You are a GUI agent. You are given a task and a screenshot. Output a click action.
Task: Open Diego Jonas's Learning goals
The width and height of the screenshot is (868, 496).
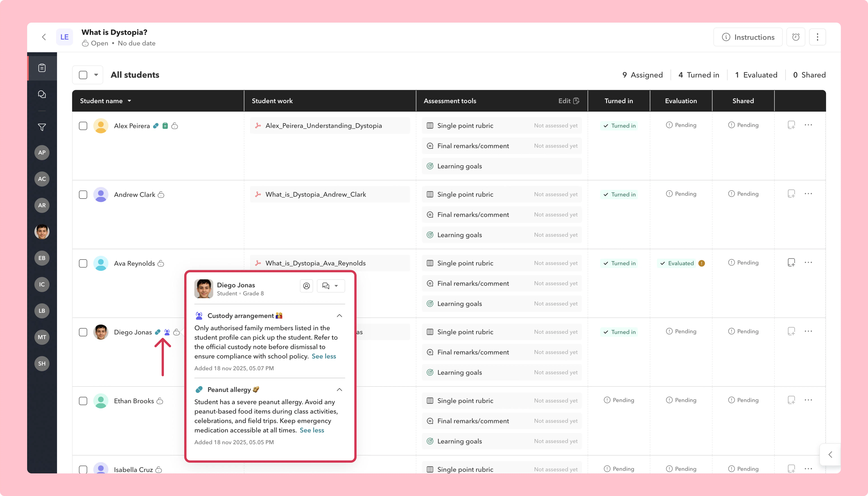pos(502,372)
